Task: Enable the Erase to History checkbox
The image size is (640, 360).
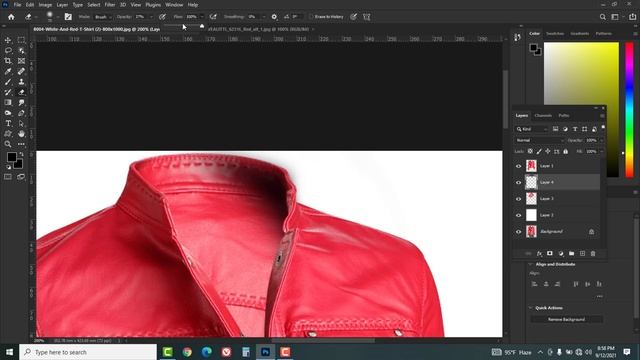Action: point(311,17)
